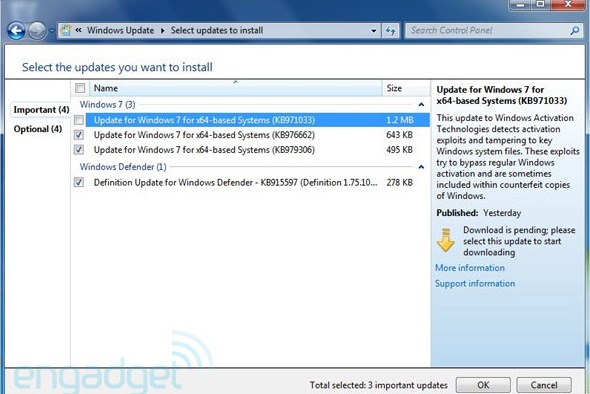Click the 278 KB size value
Screen dimensions: 590x394
tap(399, 183)
